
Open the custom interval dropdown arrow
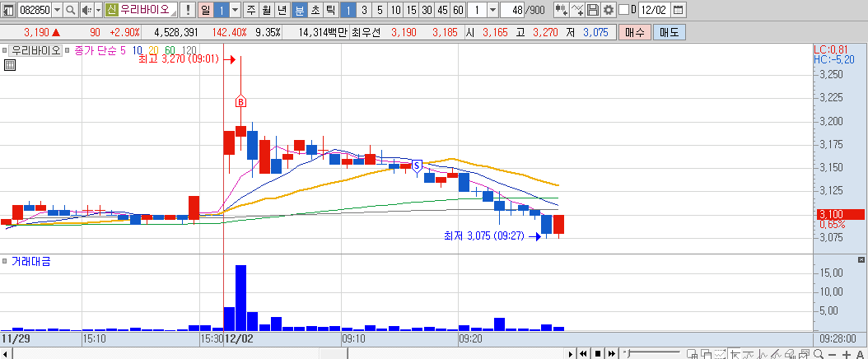coord(492,10)
